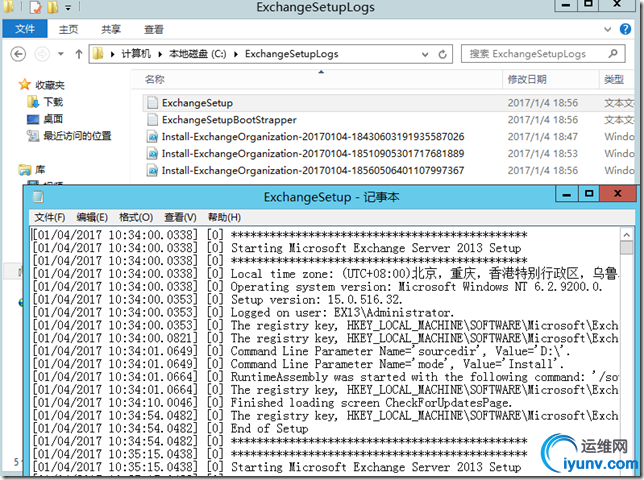Viewport: 644px width, 480px height.
Task: Open 最近访问的位置 in navigation pane
Action: coord(77,136)
